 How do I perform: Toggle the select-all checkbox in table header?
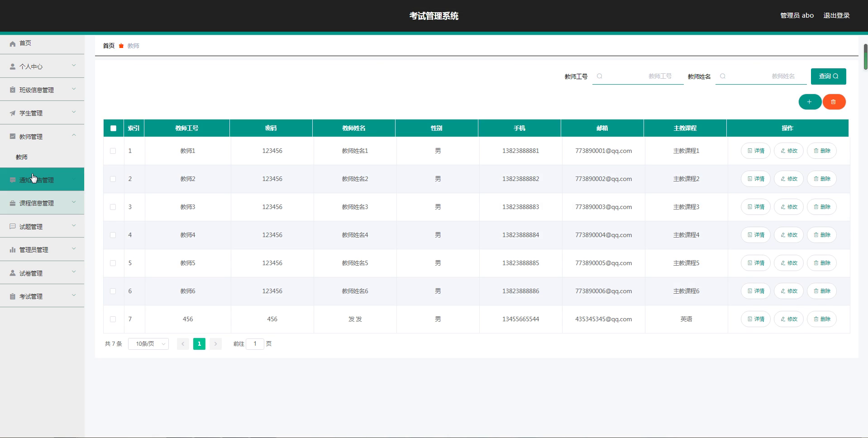click(x=113, y=128)
